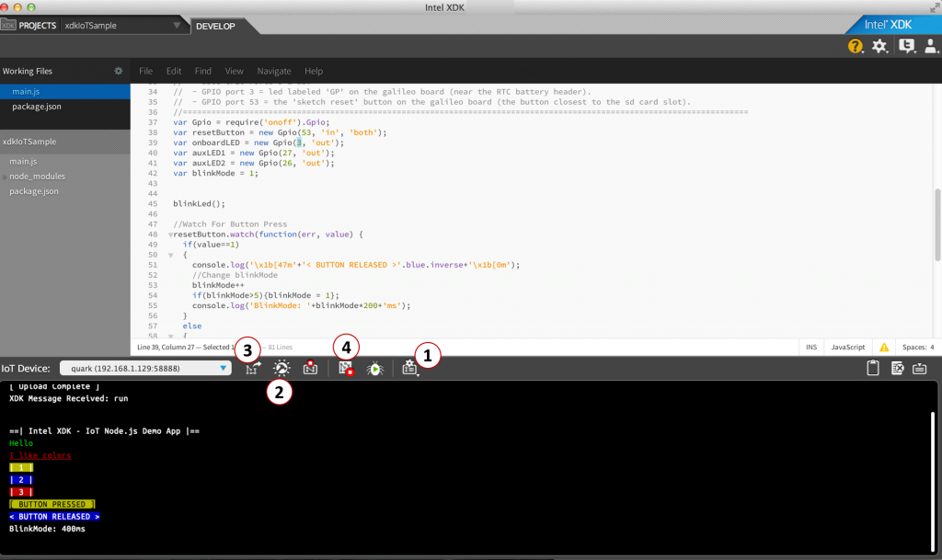Screen dimensions: 942x560
Task: Open the settings gear in top bar
Action: coord(880,46)
